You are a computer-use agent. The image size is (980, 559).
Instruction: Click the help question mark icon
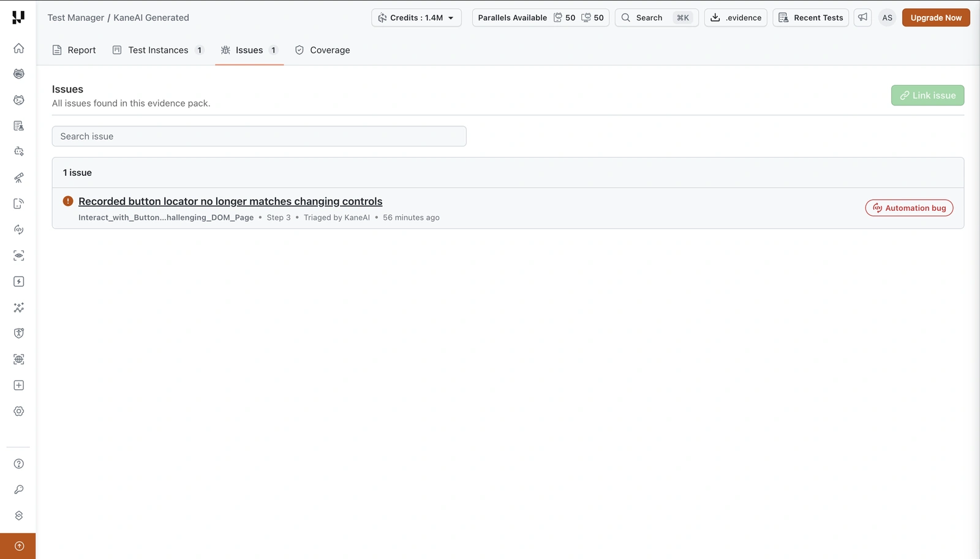tap(19, 464)
